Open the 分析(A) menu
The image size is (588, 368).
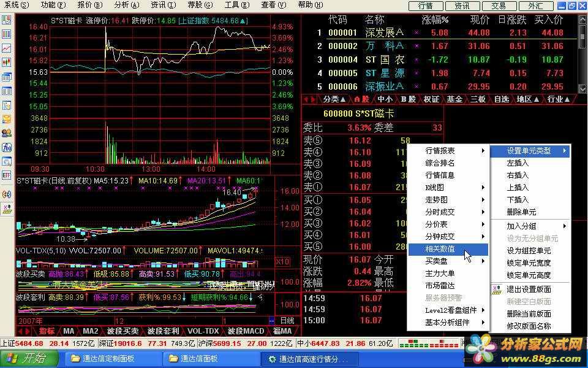(x=127, y=6)
